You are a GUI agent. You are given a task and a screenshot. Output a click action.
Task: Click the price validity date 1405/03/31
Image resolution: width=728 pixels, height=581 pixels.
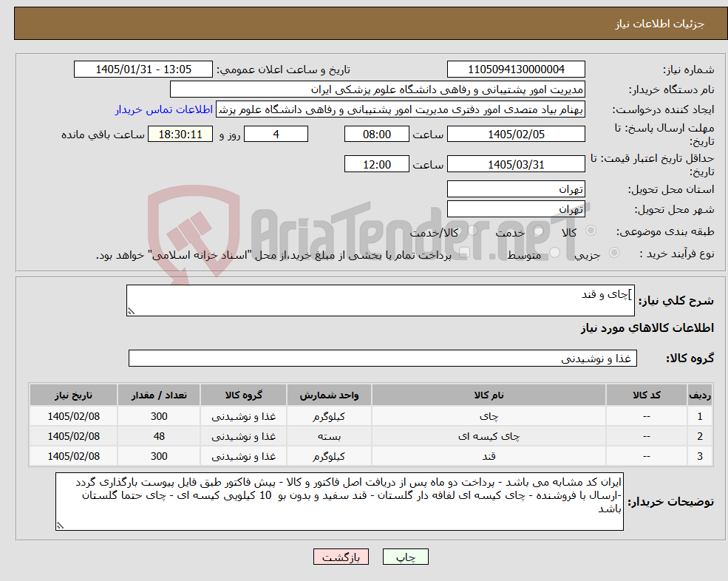tap(516, 164)
